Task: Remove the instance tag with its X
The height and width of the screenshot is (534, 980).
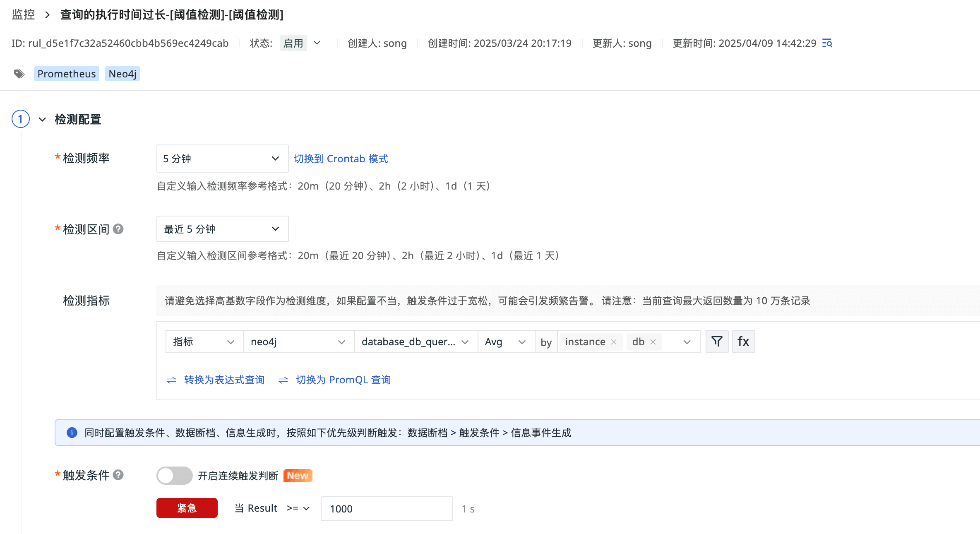Action: 614,342
